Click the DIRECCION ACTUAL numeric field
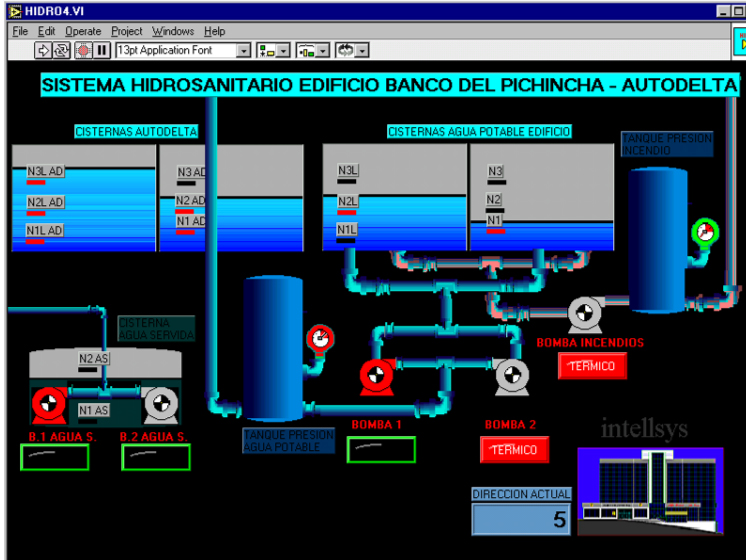The image size is (746, 560). 521,519
